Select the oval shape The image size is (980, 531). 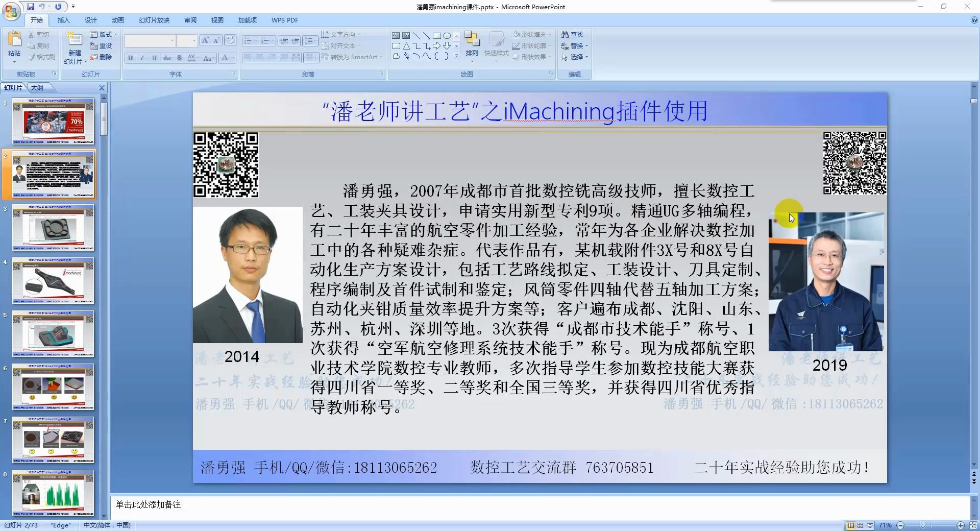click(447, 35)
